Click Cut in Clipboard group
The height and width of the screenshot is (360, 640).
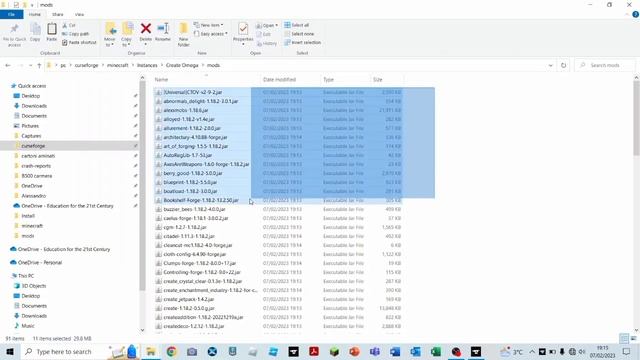(69, 25)
